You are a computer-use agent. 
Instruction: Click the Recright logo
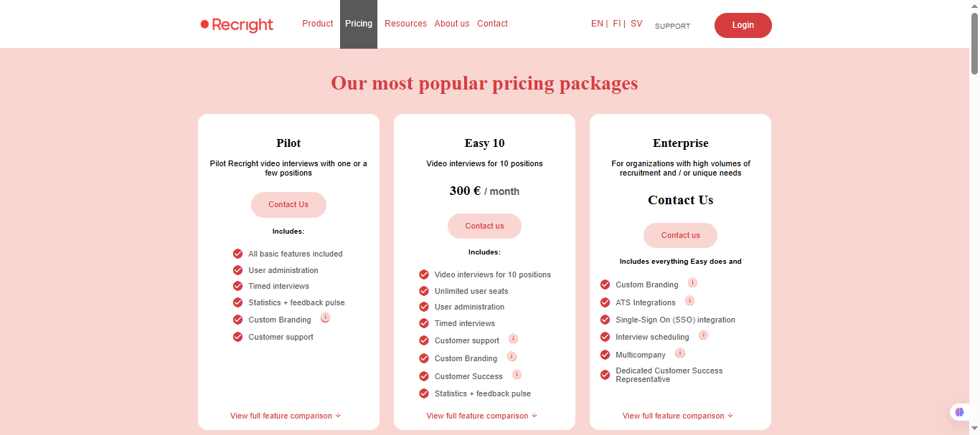point(237,25)
